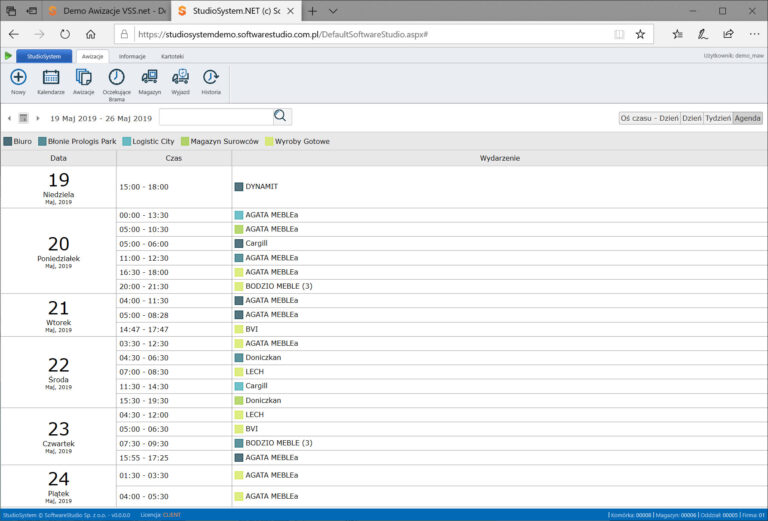The width and height of the screenshot is (768, 521).
Task: Click the Nowy (new) plus icon
Action: click(x=18, y=77)
